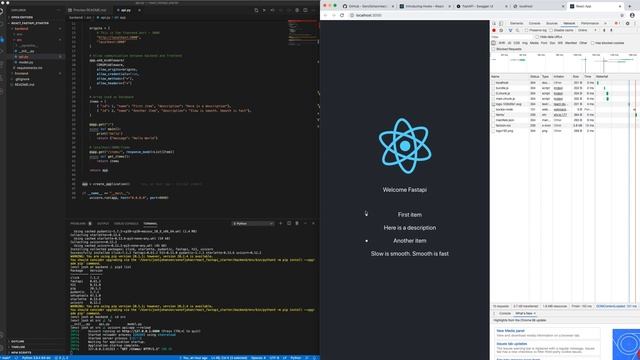Click the DevTools error count badge
The height and width of the screenshot is (360, 640).
point(617,23)
